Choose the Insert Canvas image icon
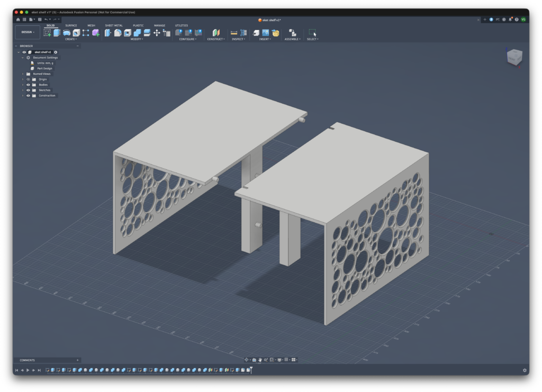542x392 pixels. point(266,33)
